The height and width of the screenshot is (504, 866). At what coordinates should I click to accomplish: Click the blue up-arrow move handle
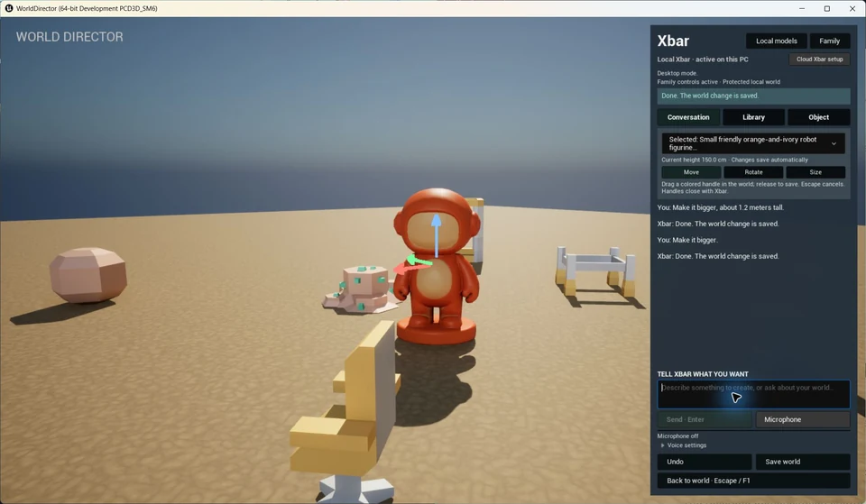click(x=437, y=234)
